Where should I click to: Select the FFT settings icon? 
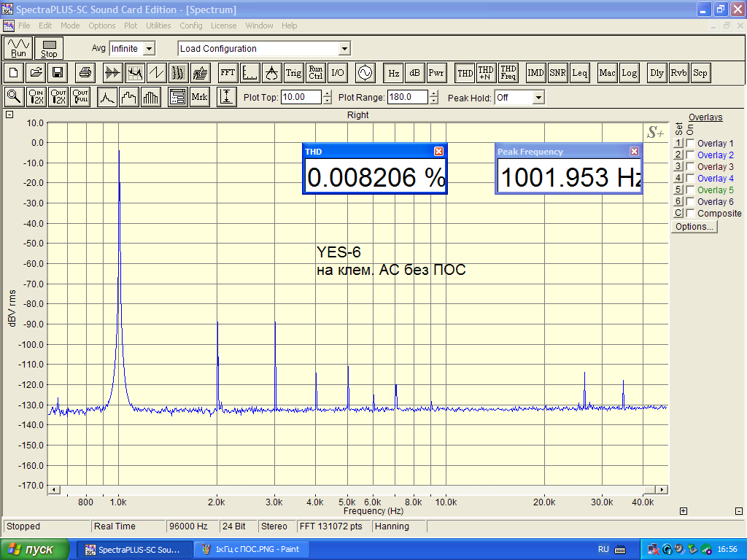point(228,73)
